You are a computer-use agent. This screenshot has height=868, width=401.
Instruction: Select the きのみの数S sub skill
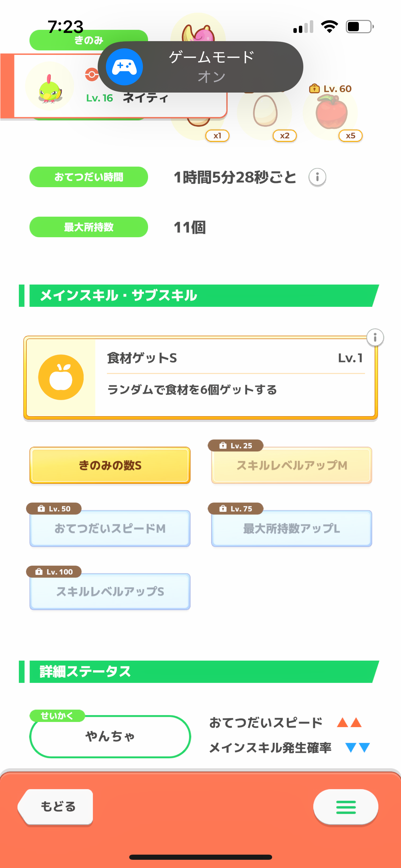(x=110, y=465)
